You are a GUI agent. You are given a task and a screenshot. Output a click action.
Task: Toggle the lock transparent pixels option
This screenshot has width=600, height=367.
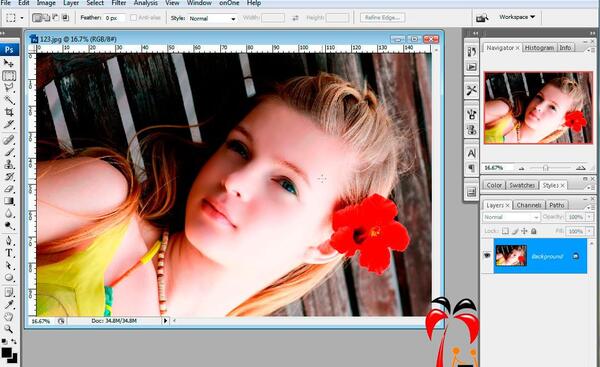click(505, 231)
